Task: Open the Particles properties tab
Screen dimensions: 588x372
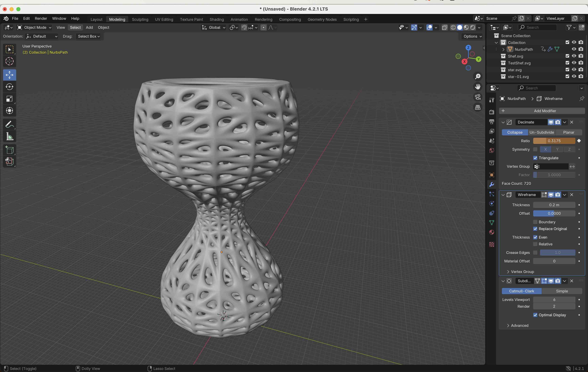Action: coord(492,194)
